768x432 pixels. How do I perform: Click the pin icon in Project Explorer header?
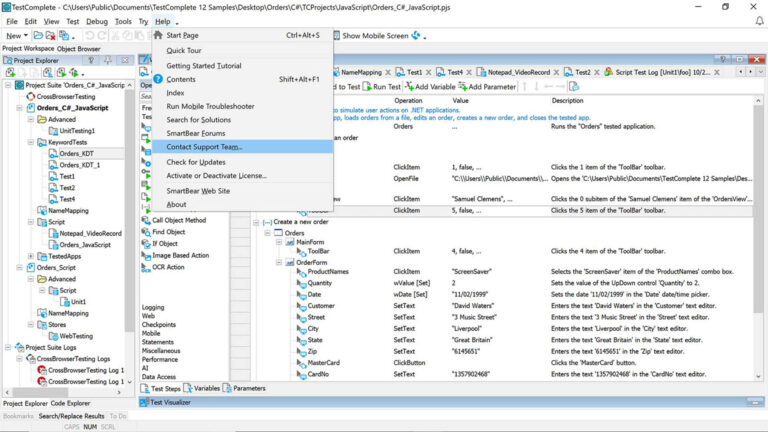click(108, 60)
